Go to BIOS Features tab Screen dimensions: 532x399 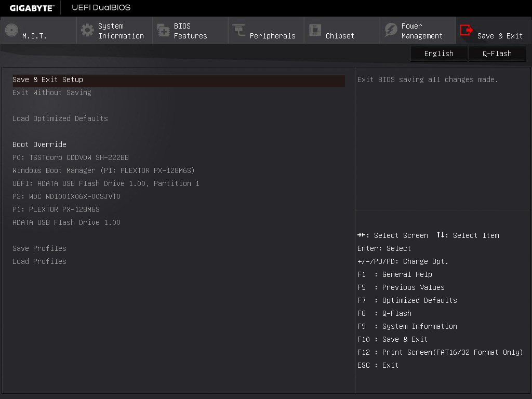190,31
